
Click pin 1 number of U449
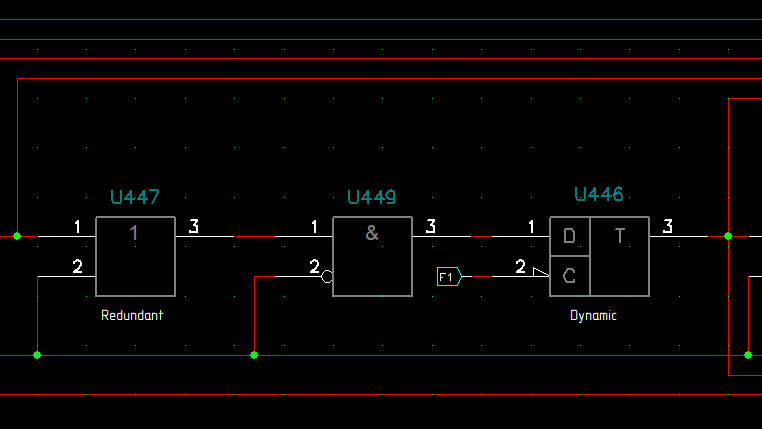(314, 227)
